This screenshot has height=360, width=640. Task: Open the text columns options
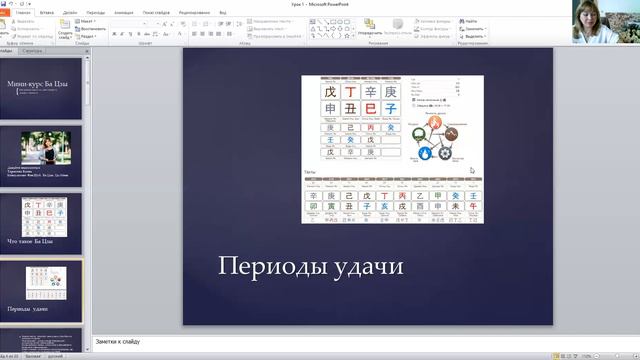[230, 34]
